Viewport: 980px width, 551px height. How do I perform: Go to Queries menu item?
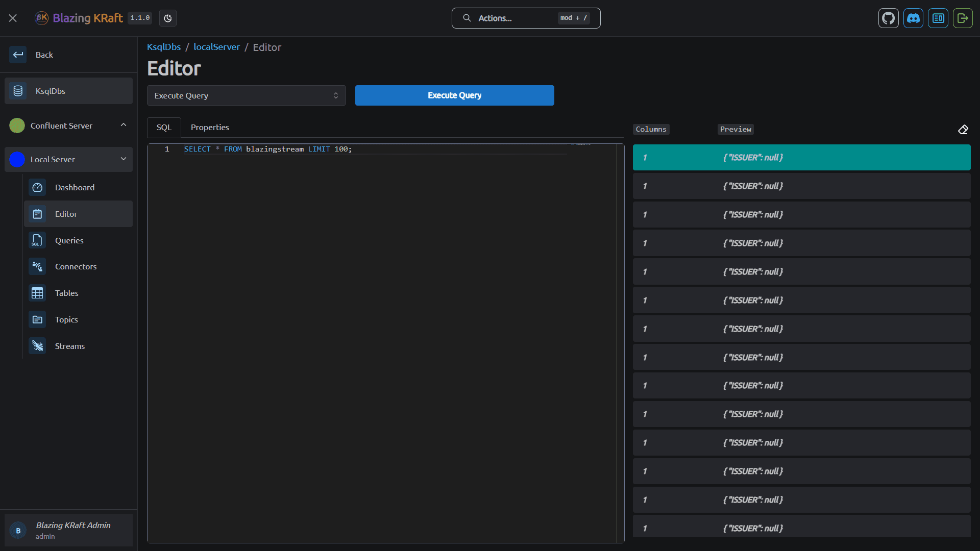click(78, 240)
